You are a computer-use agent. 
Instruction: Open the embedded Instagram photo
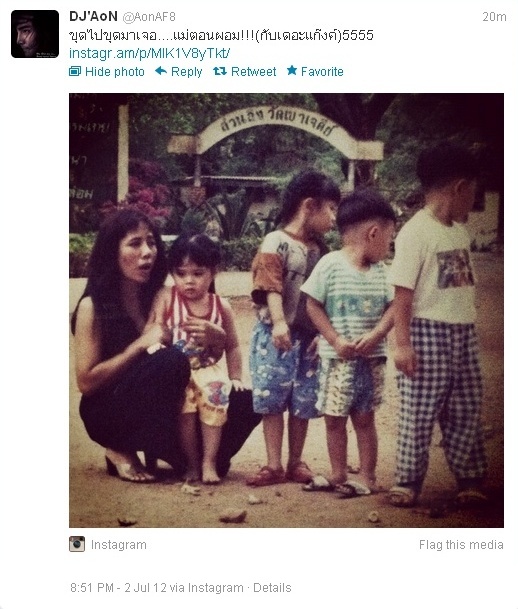[x=287, y=310]
